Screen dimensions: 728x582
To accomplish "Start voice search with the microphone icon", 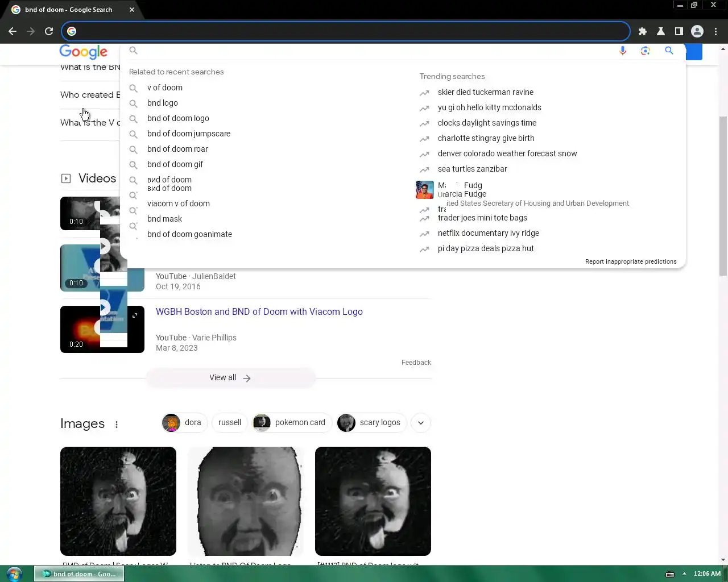I will (623, 51).
